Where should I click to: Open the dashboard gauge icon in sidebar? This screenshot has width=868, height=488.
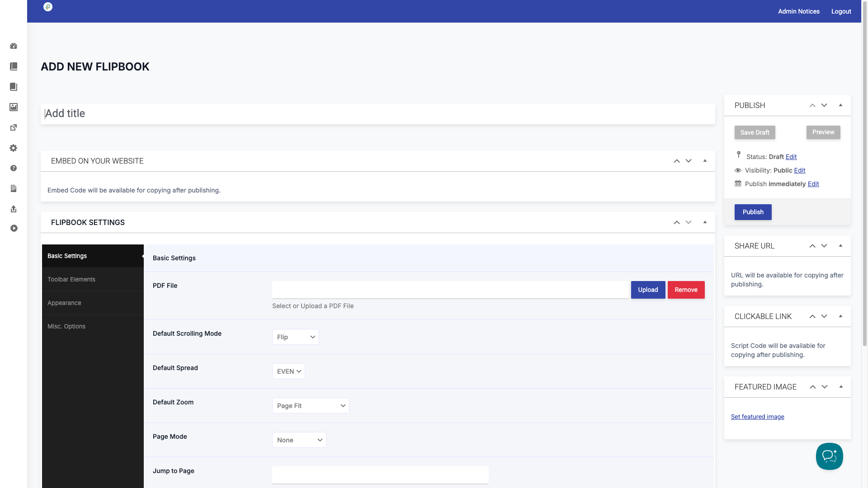pos(14,46)
